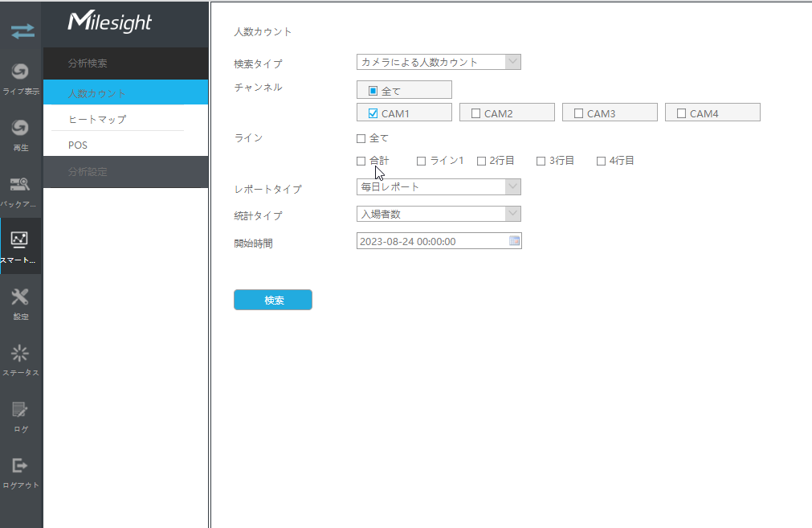The width and height of the screenshot is (812, 528).
Task: Open the ライブ表示 live view icon
Action: (x=21, y=72)
